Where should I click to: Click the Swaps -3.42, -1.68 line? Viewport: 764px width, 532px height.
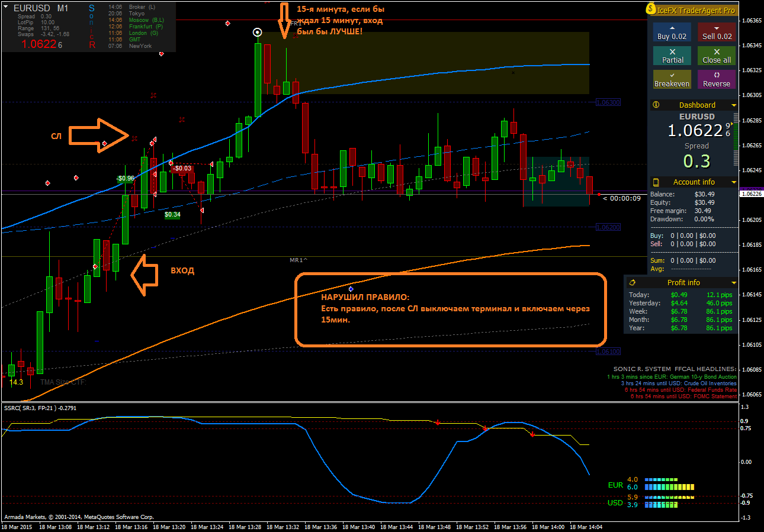pyautogui.click(x=43, y=34)
